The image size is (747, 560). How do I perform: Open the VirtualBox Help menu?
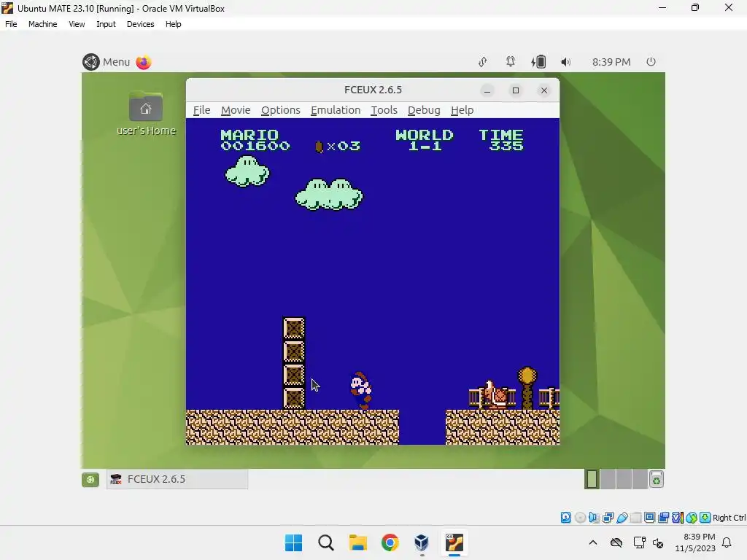point(174,24)
